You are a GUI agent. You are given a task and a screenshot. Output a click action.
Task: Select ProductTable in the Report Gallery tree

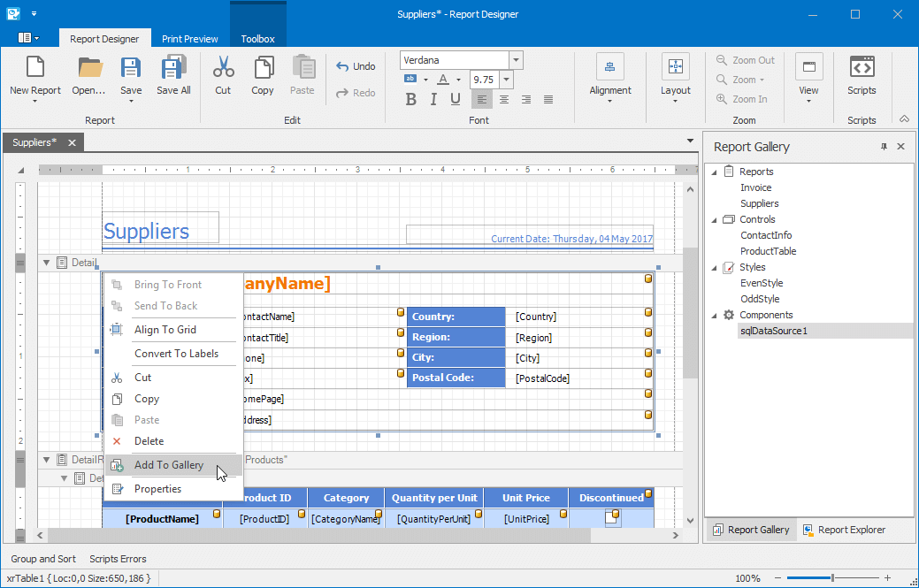pos(768,251)
